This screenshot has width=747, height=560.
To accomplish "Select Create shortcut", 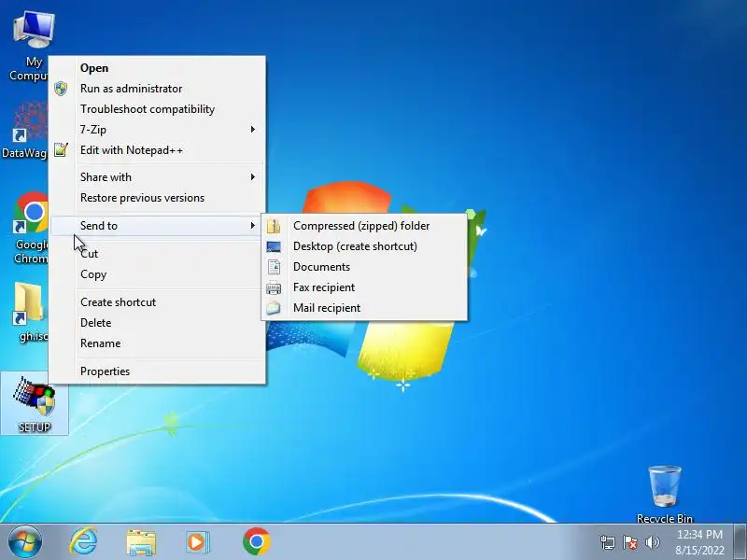I will [157, 301].
